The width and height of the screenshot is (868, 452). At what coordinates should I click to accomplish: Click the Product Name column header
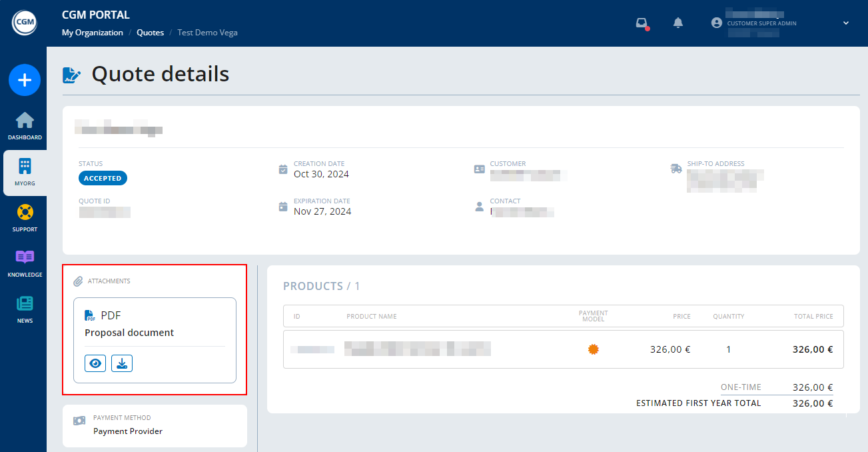point(371,316)
